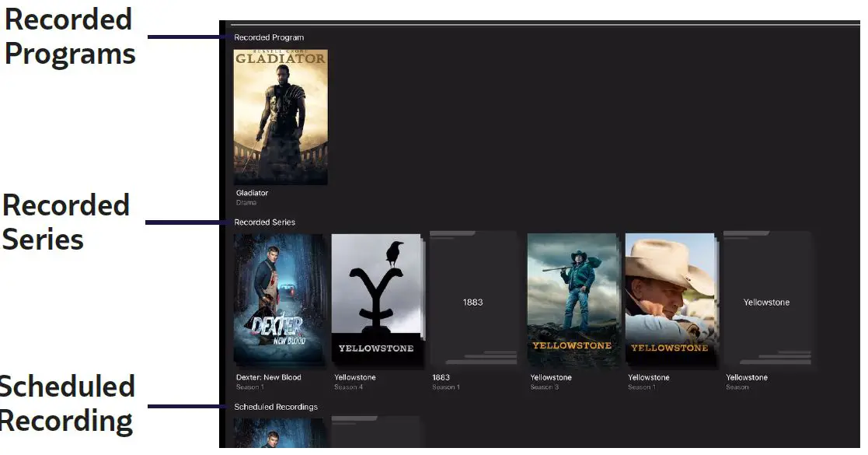Viewport: 868px width, 455px height.
Task: Select the Dexter: New Blood poster in Recorded Series
Action: pos(280,299)
